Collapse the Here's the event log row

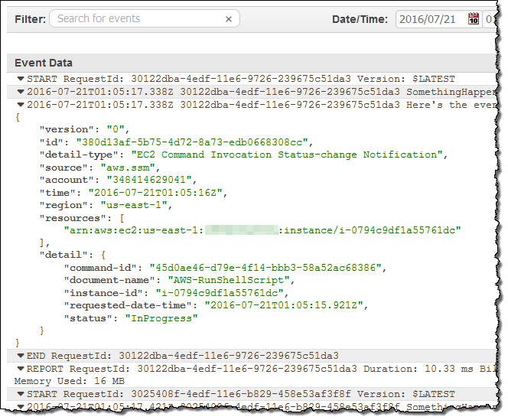point(21,105)
